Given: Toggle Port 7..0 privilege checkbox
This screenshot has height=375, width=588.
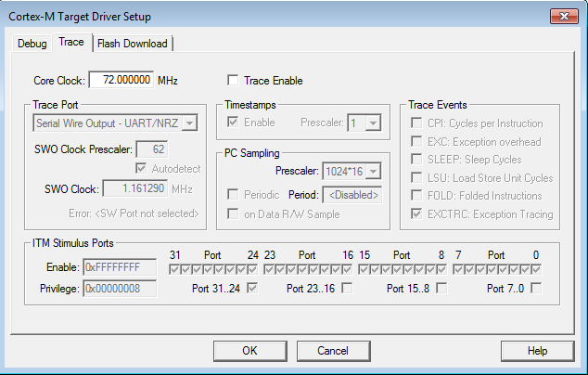Looking at the screenshot, I should [537, 289].
